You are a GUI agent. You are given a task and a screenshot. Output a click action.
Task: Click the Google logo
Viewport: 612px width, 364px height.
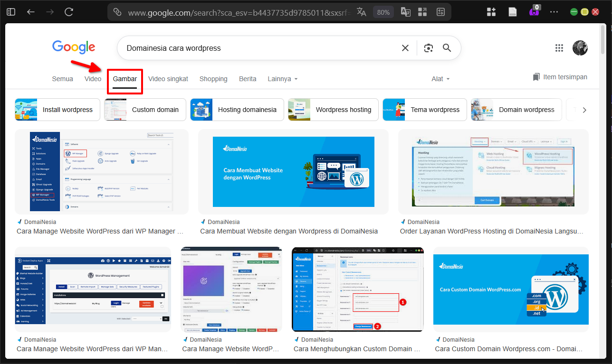73,47
